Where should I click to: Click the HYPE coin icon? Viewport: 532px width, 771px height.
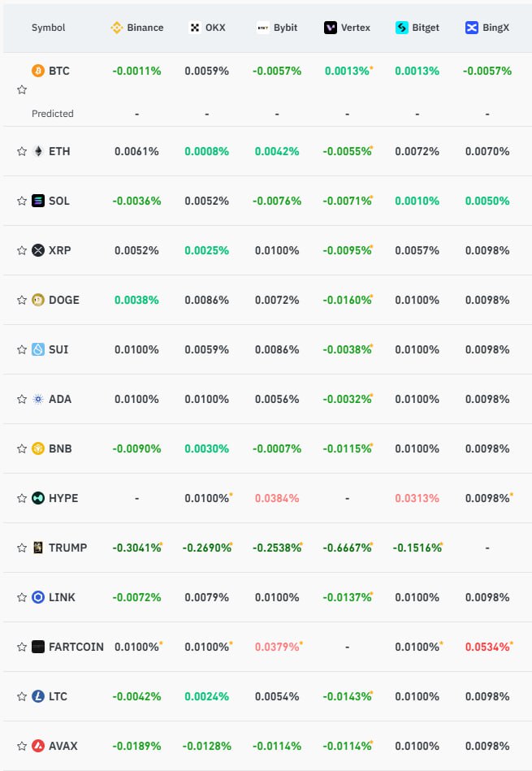click(38, 498)
